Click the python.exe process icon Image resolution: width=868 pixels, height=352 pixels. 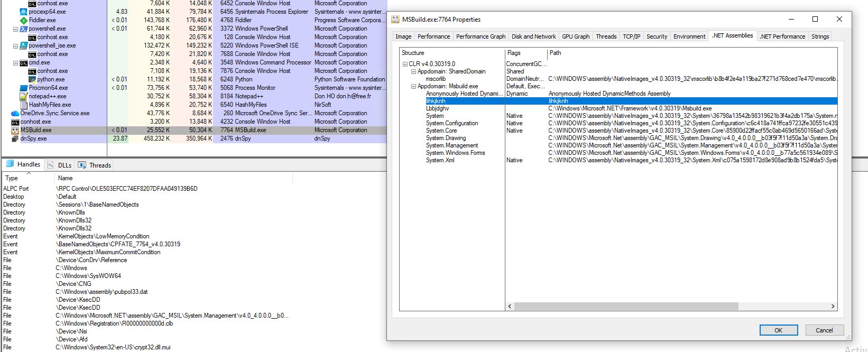coord(32,79)
